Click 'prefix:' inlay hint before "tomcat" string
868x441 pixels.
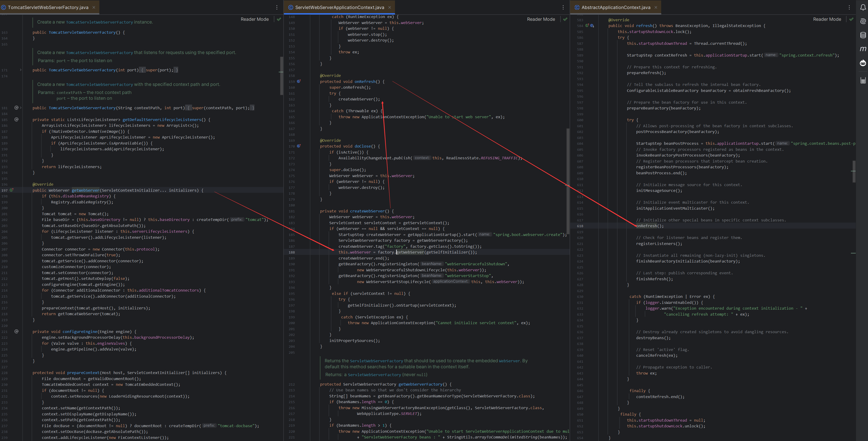pyautogui.click(x=237, y=220)
